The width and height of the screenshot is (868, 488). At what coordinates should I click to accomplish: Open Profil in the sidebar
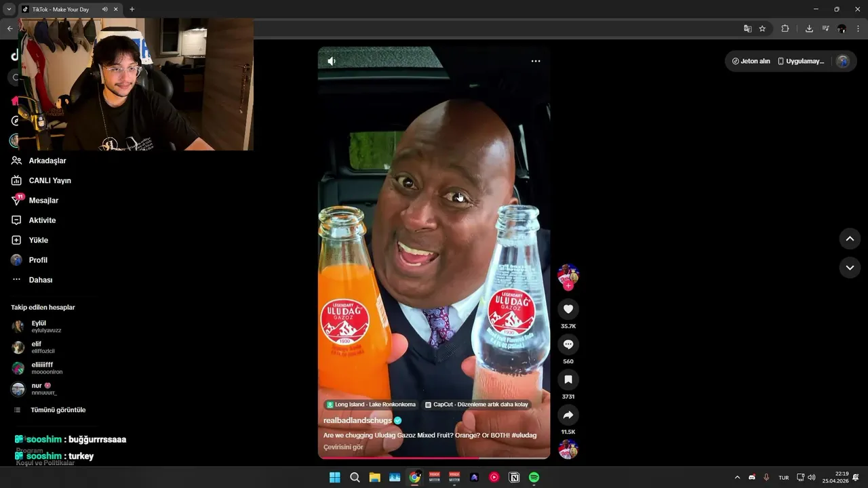click(29, 260)
